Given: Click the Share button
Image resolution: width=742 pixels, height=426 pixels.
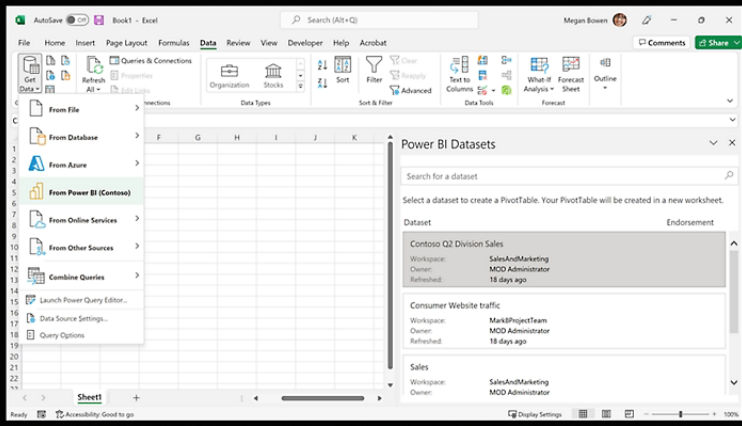Looking at the screenshot, I should point(714,43).
